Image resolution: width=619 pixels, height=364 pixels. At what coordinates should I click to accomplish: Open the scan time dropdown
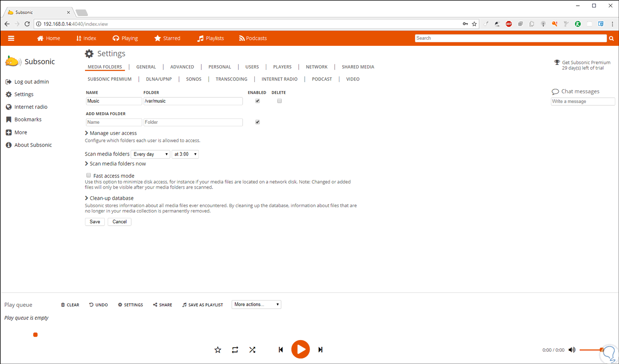click(x=185, y=154)
